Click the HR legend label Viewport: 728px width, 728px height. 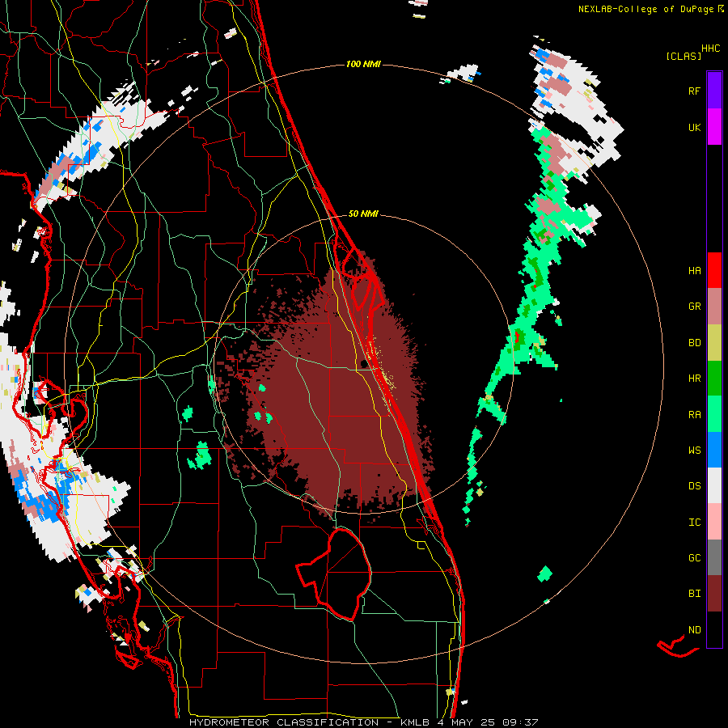click(694, 379)
